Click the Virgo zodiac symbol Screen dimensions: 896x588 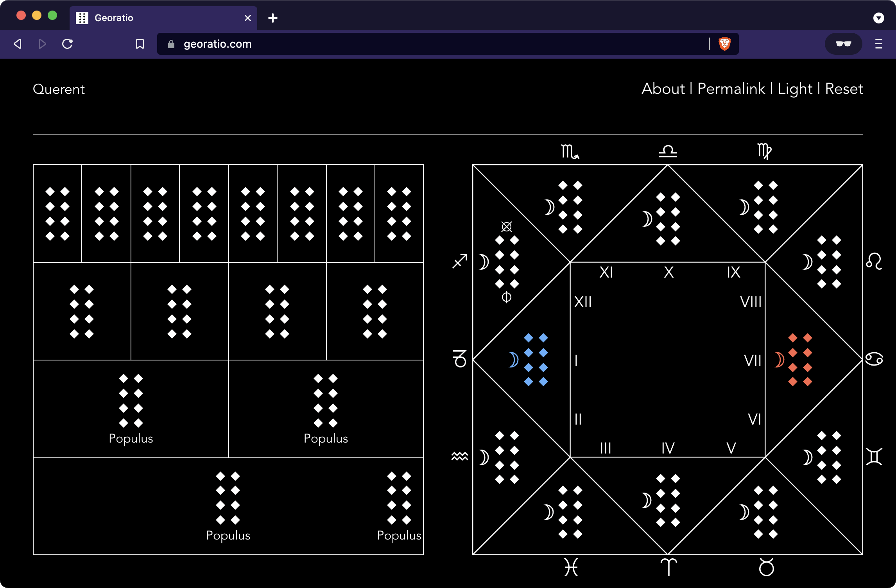pyautogui.click(x=764, y=152)
